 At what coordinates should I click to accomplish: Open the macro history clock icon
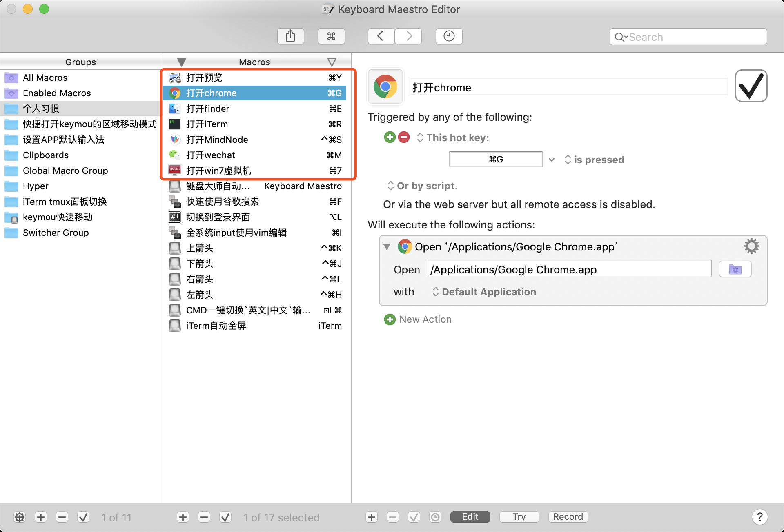(x=449, y=36)
